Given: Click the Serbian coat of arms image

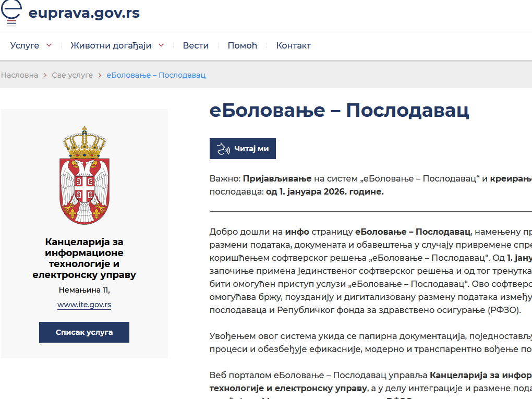Looking at the screenshot, I should [84, 175].
